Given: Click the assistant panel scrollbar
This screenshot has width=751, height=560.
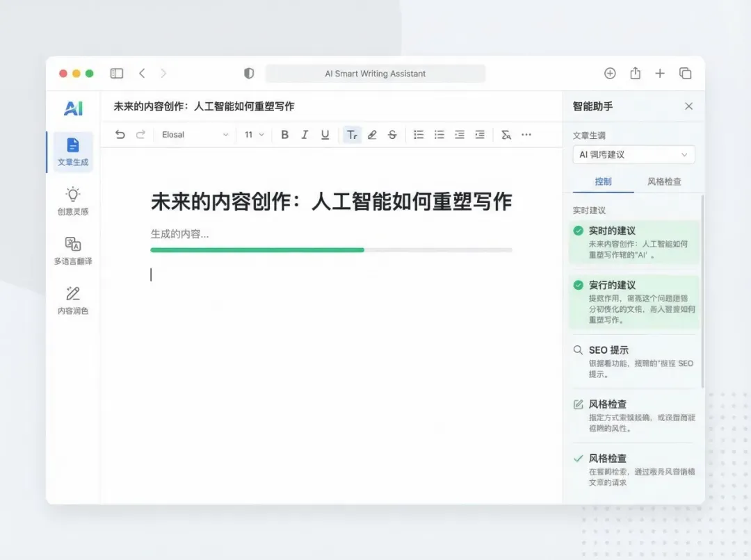Looking at the screenshot, I should pos(702,291).
